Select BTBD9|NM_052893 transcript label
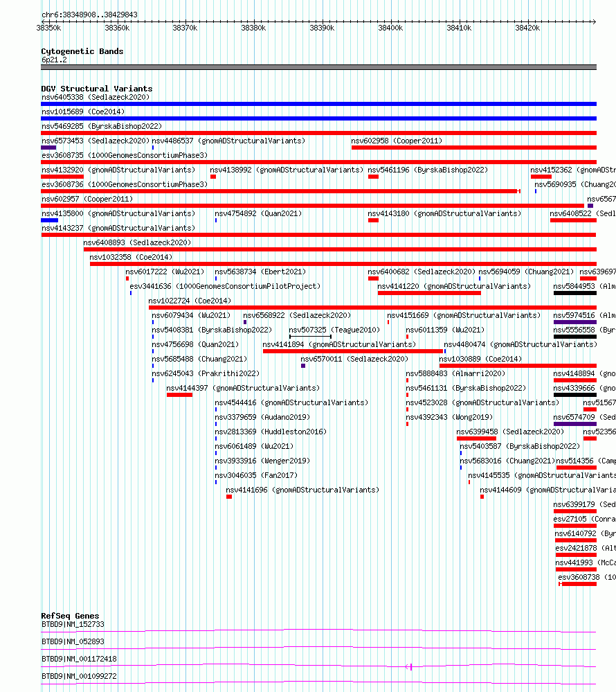This screenshot has height=692, width=616. point(73,641)
